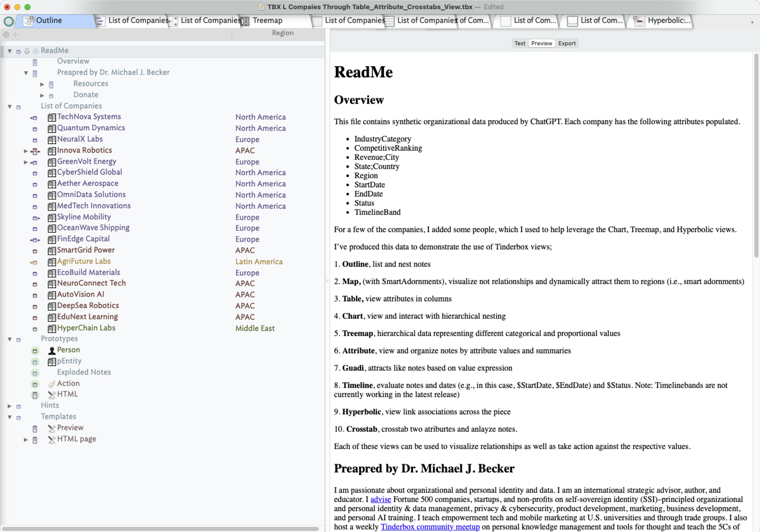Select the MedTech Innovations note
The height and width of the screenshot is (532, 760).
click(x=94, y=206)
